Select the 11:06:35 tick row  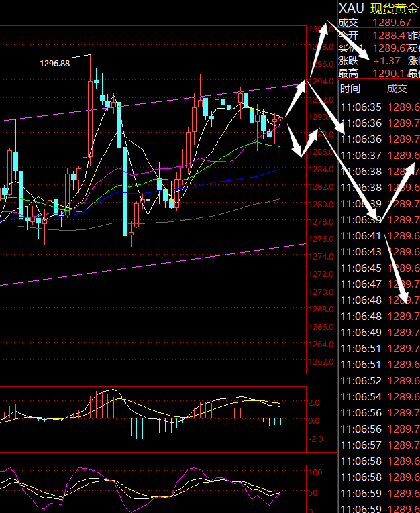(x=379, y=107)
